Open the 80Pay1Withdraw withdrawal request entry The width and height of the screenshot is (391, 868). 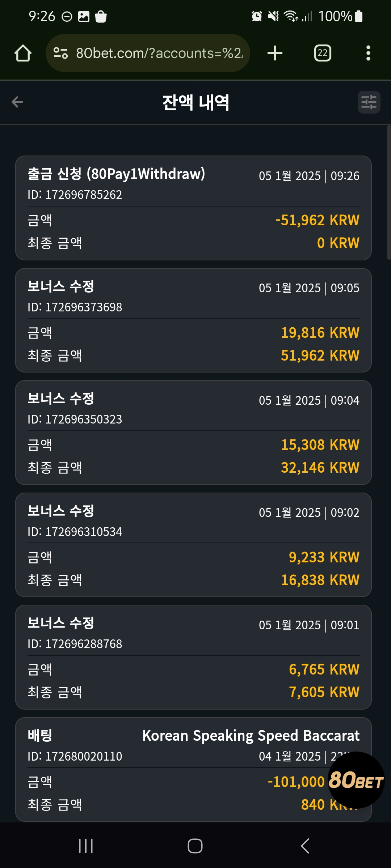[x=193, y=208]
